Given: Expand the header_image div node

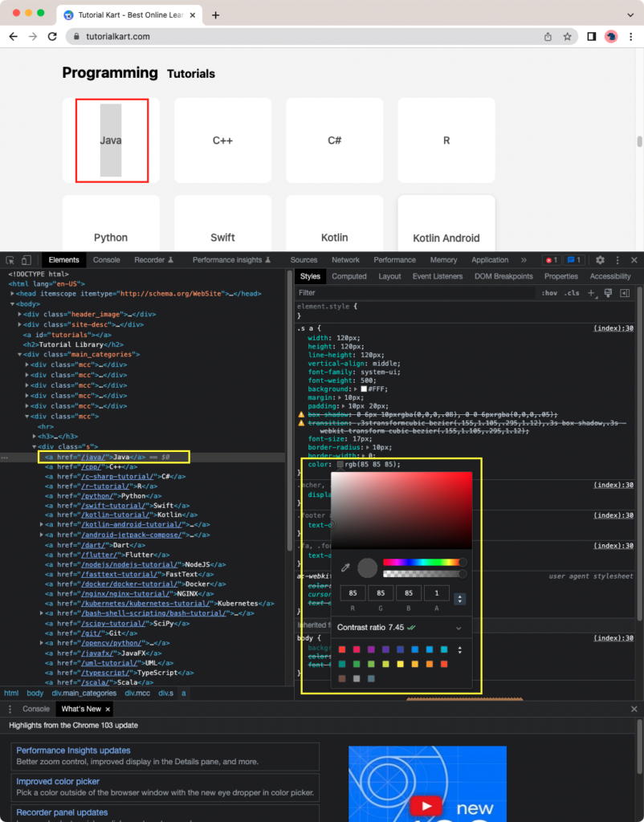Looking at the screenshot, I should (20, 314).
